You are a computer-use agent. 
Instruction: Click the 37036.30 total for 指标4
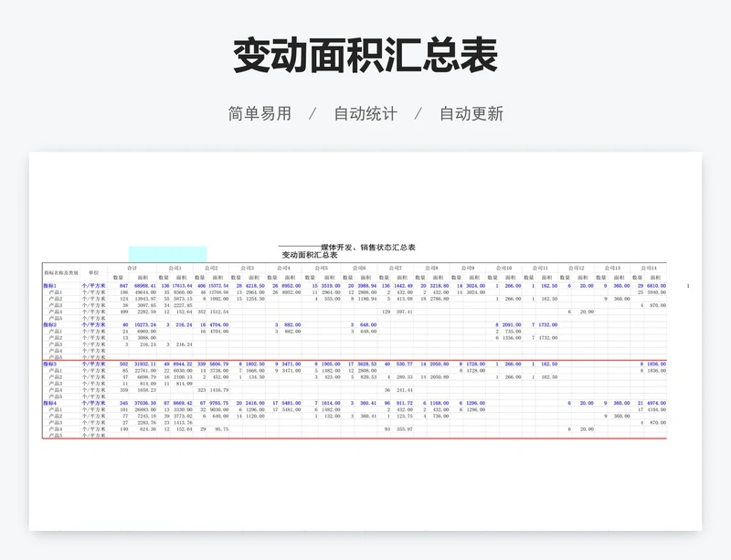coord(145,404)
